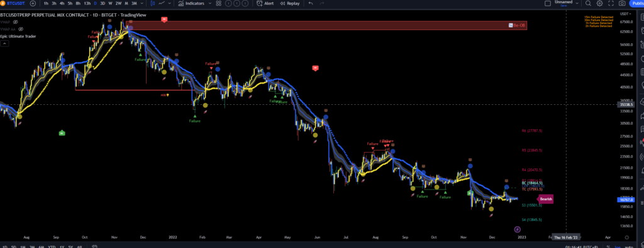
Task: Switch to the 2W timeframe
Action: tap(118, 3)
